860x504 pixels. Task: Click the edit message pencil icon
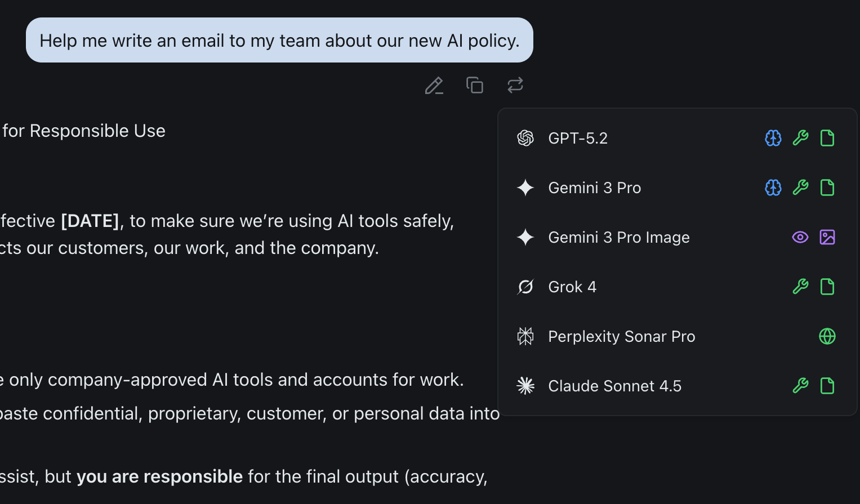pyautogui.click(x=434, y=86)
